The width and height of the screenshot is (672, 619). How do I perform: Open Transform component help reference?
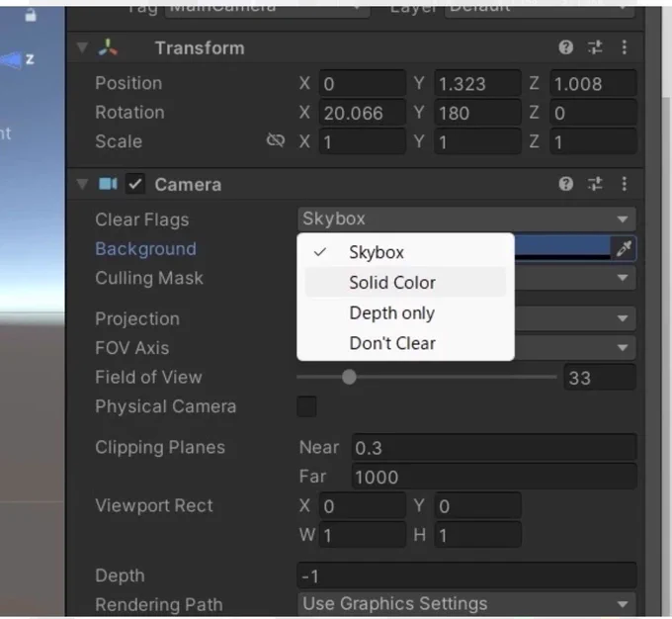565,47
